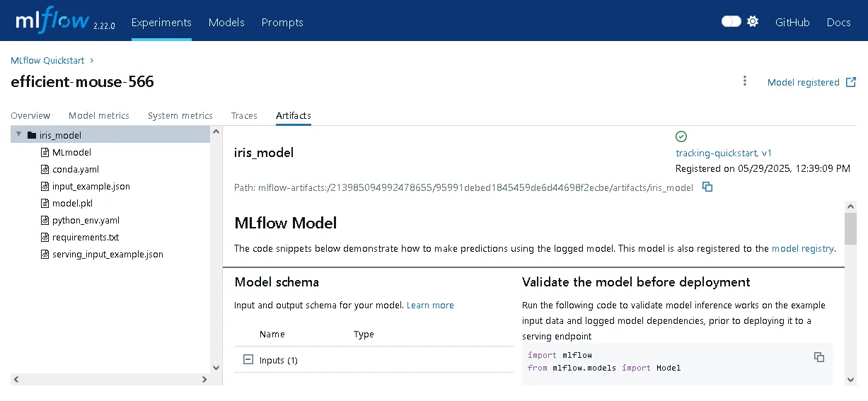Go to the Experiments page
Screen dimensions: 868x401
161,22
